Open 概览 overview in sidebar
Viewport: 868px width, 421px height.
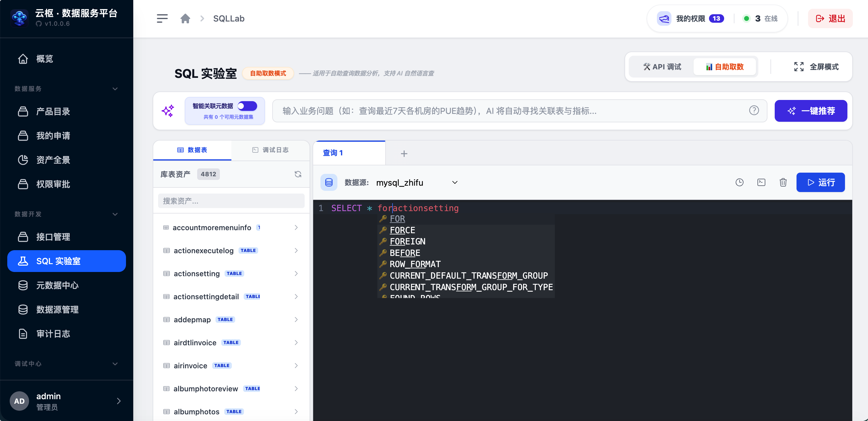tap(66, 59)
